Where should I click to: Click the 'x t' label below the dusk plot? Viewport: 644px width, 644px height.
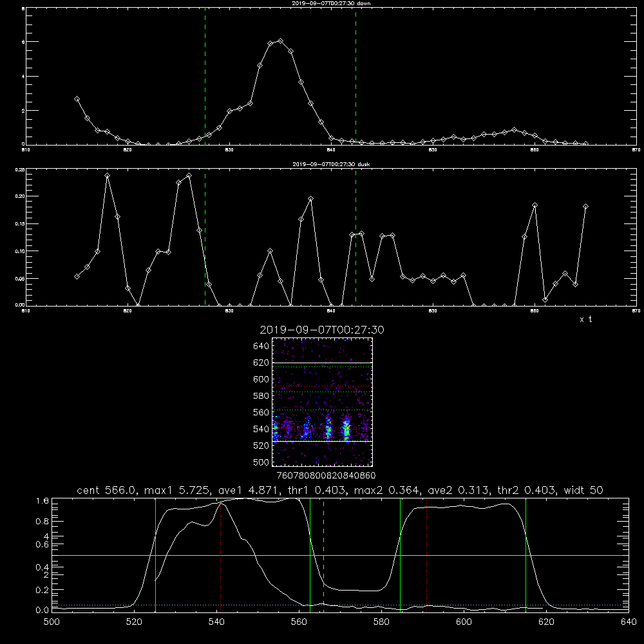pyautogui.click(x=585, y=319)
